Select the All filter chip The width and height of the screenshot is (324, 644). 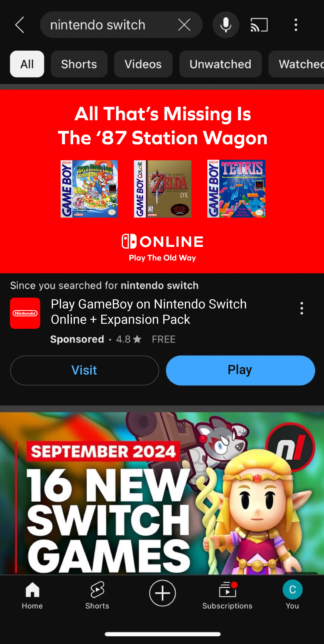coord(27,64)
